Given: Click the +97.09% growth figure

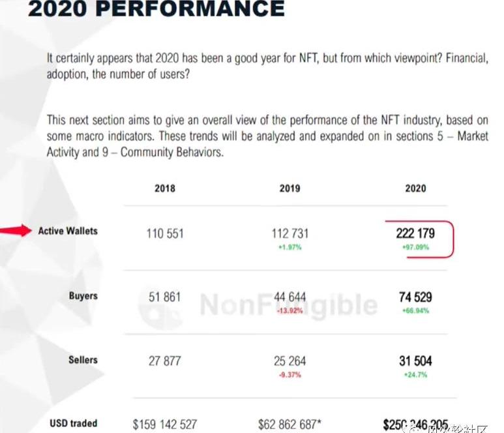Looking at the screenshot, I should (415, 247).
